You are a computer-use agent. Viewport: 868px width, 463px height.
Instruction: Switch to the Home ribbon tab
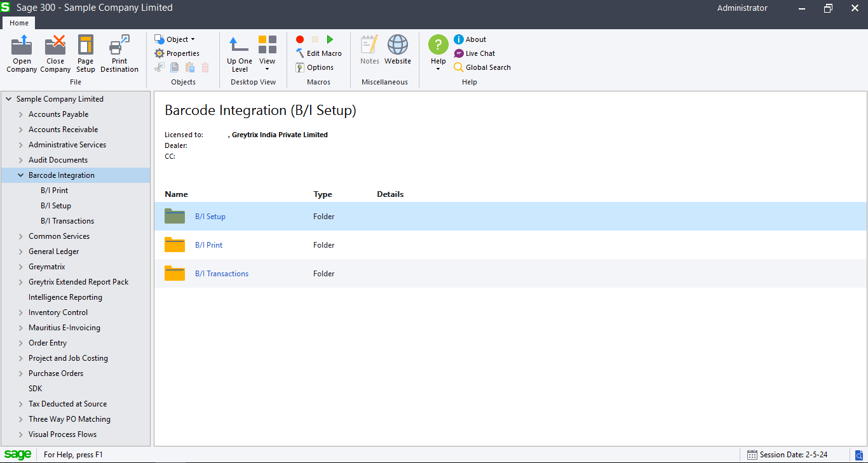[x=19, y=22]
